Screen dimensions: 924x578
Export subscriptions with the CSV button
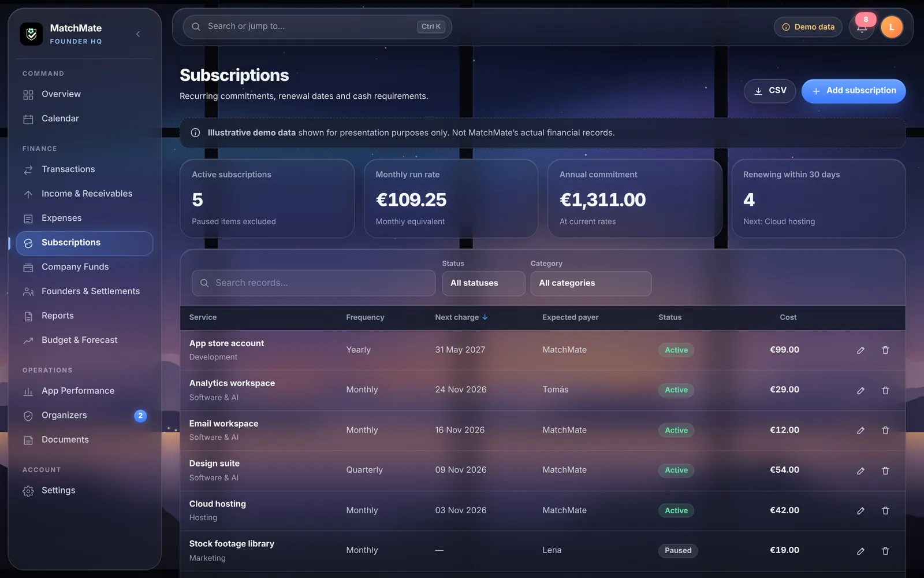point(770,91)
